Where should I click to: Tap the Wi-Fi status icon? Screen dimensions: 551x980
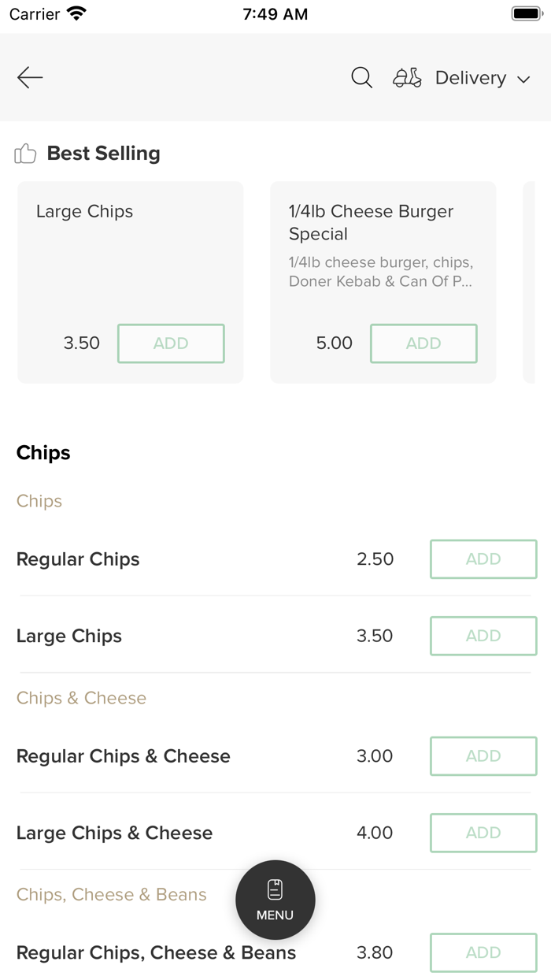pos(75,13)
